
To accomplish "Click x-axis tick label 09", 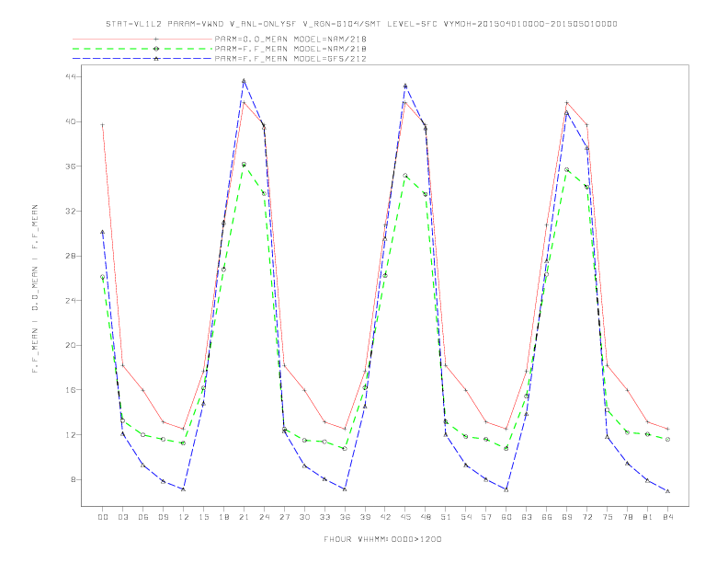I will pyautogui.click(x=163, y=517).
